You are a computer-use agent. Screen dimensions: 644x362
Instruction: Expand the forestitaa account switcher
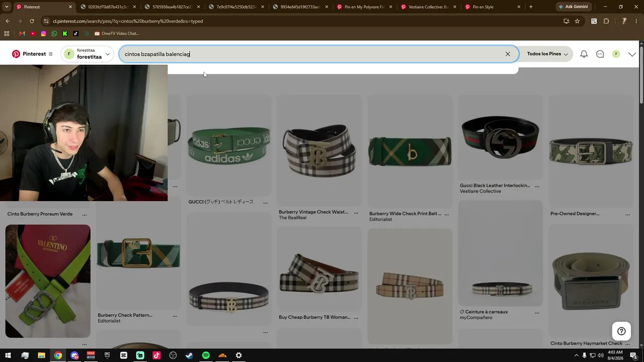88,54
